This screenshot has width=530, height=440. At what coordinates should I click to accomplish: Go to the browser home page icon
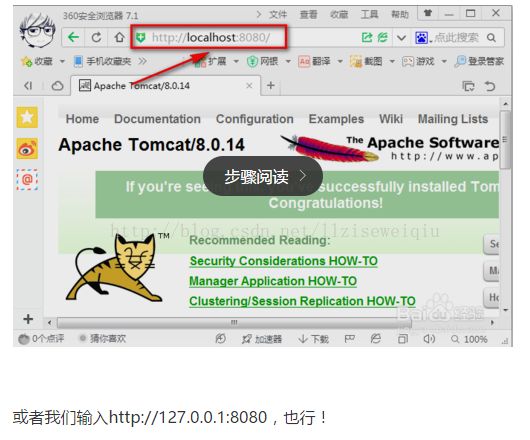pos(119,37)
